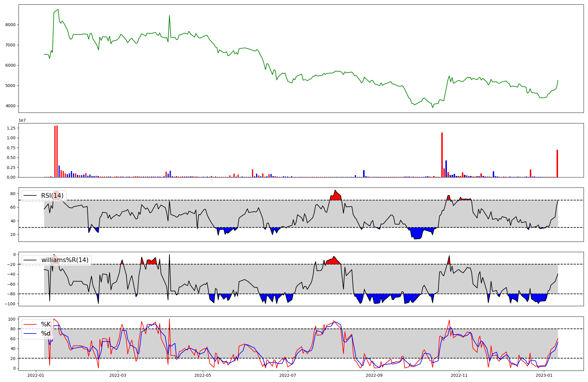
Task: Click the 2022-11 x-axis tick label
Action: coord(459,375)
